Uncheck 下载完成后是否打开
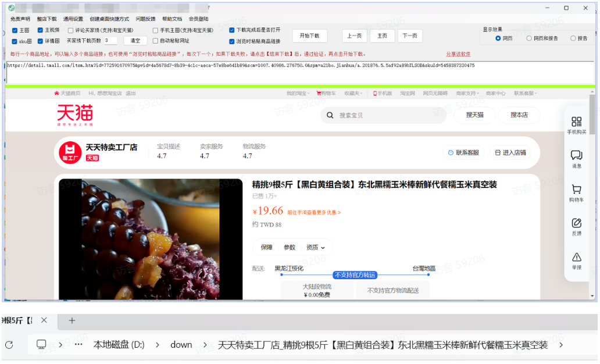600x364 pixels. tap(232, 30)
